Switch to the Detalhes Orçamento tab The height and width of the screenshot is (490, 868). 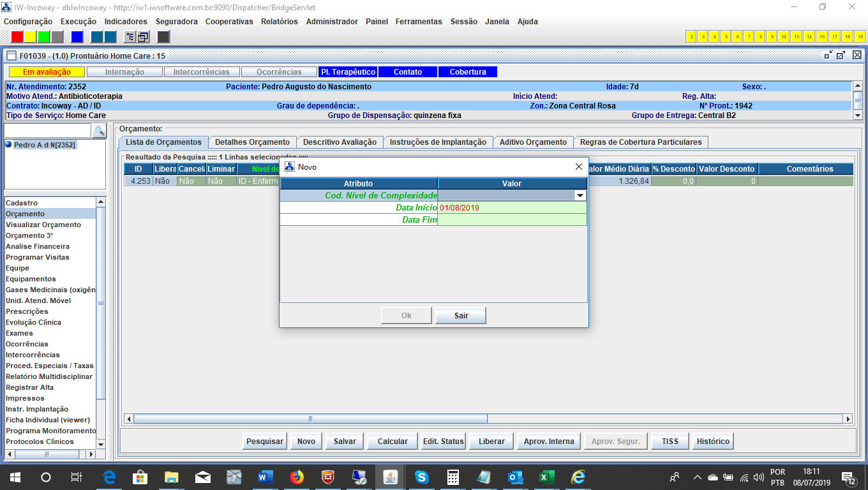pyautogui.click(x=252, y=142)
